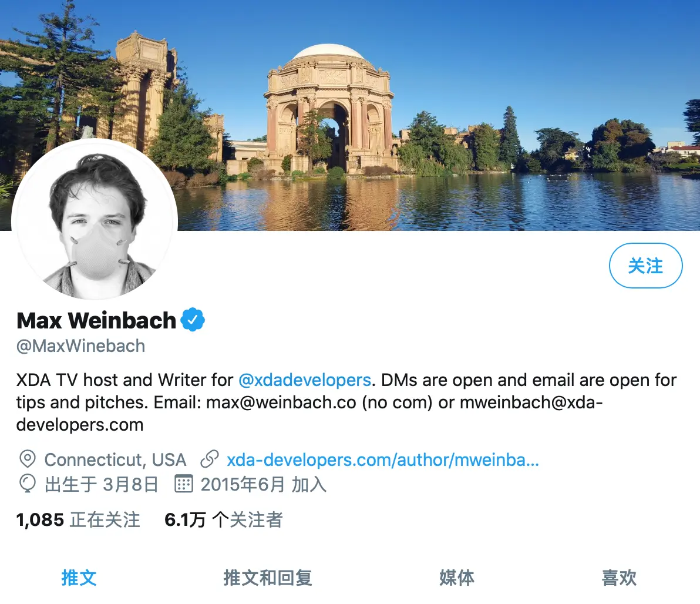Open the 媒体 media tab
The image size is (700, 604).
tap(457, 578)
